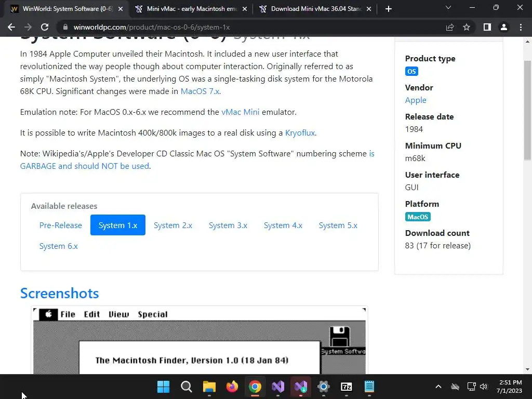Switch to System 3.x release

tap(228, 225)
